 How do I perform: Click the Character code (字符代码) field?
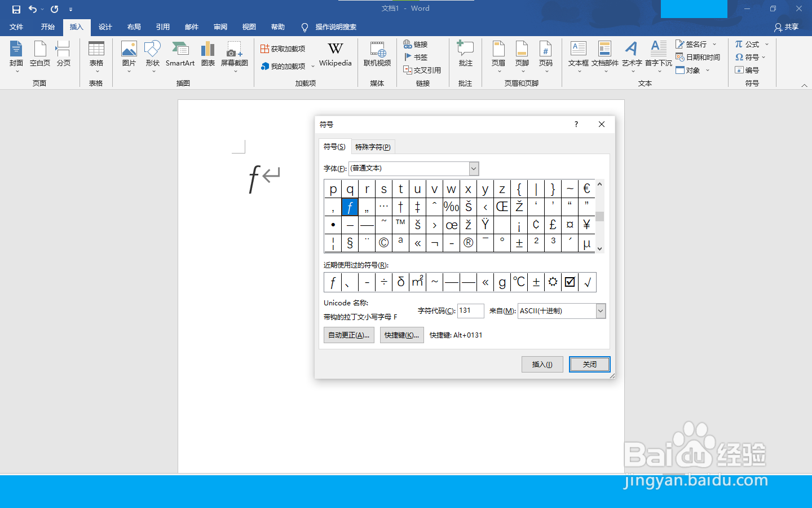pyautogui.click(x=470, y=311)
